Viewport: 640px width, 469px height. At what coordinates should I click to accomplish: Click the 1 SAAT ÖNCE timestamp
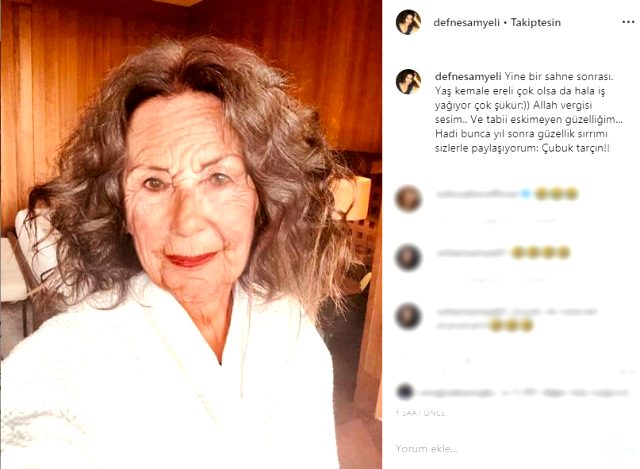(420, 413)
